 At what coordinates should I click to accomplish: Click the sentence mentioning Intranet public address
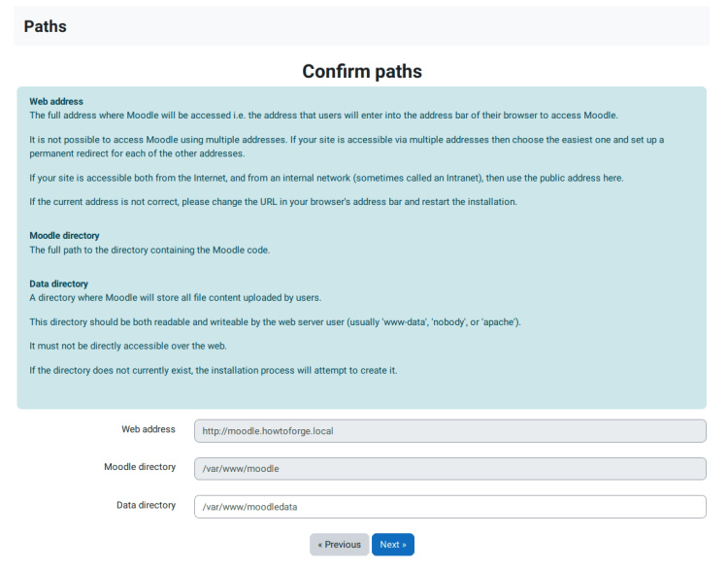click(x=326, y=178)
